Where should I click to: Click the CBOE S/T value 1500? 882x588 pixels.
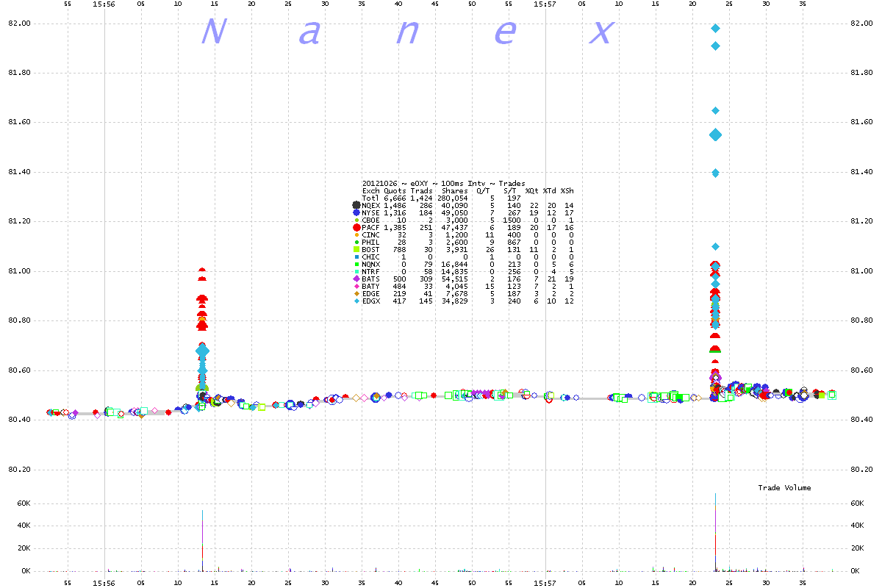tap(512, 220)
